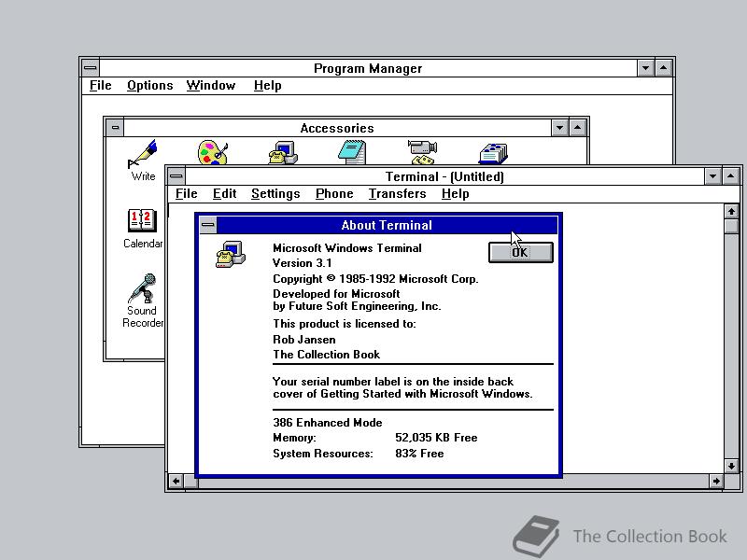Click the '83% Free' system resources value

[419, 454]
